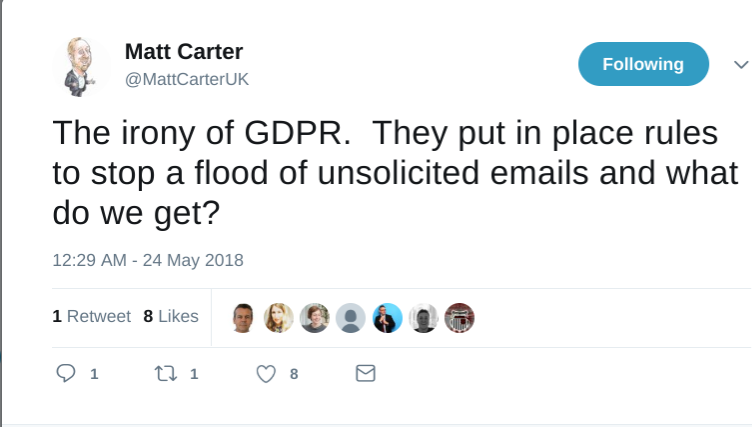The height and width of the screenshot is (427, 752).
Task: Open the blonde woman liker's avatar
Action: pos(278,318)
